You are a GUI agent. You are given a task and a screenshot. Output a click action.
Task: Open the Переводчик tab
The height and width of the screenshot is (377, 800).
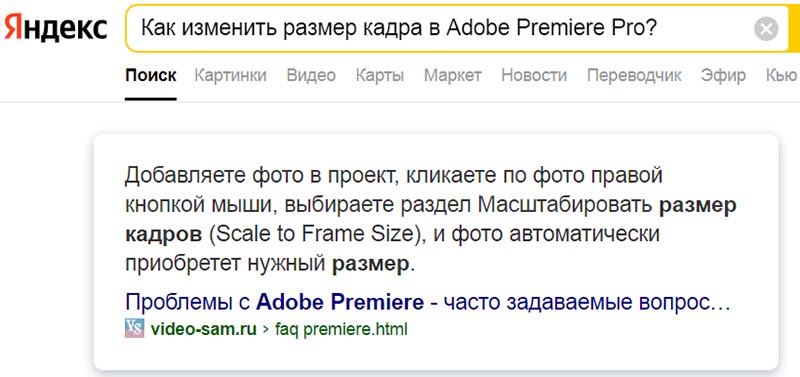tap(634, 76)
